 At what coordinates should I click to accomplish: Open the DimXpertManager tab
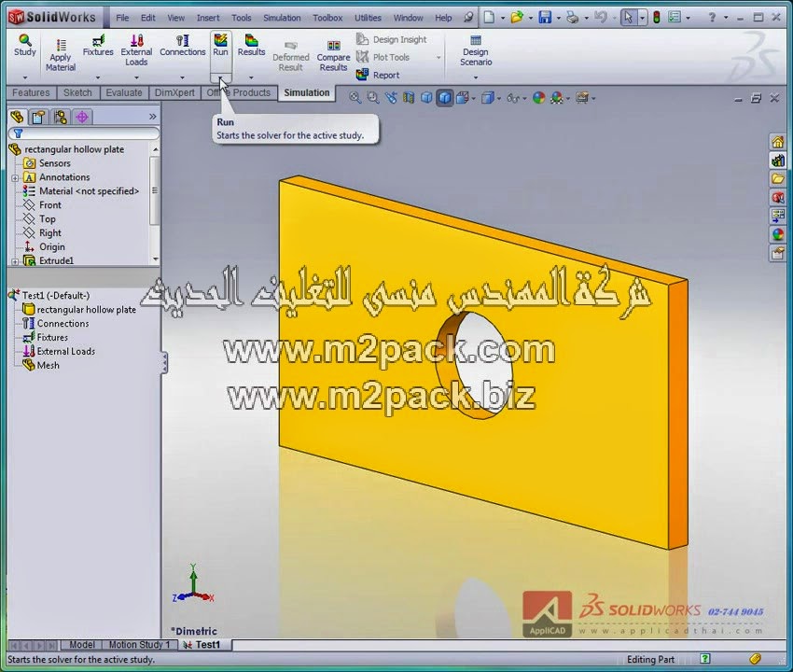[x=82, y=118]
